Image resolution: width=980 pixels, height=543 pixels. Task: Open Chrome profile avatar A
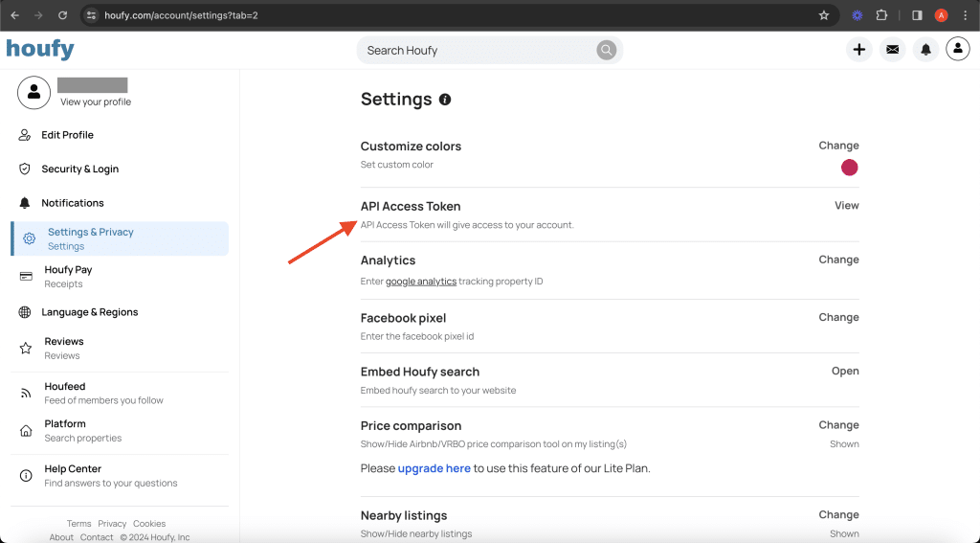[942, 15]
